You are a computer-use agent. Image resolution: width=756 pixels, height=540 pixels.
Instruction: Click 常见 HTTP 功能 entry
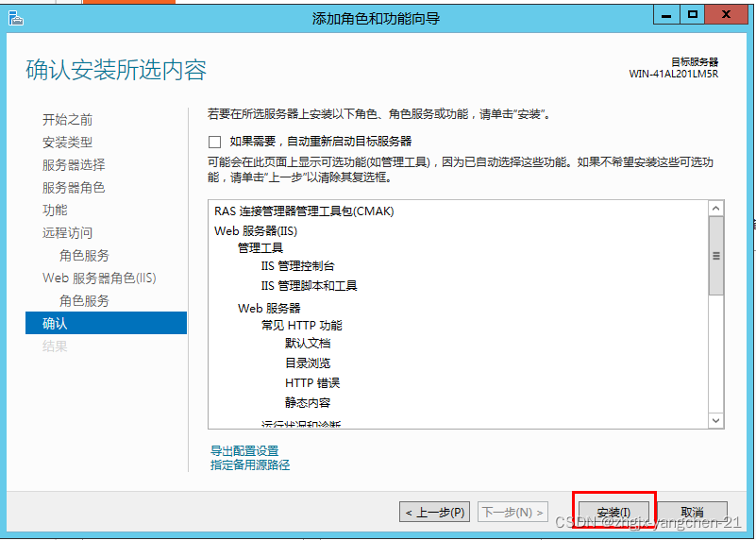point(302,326)
